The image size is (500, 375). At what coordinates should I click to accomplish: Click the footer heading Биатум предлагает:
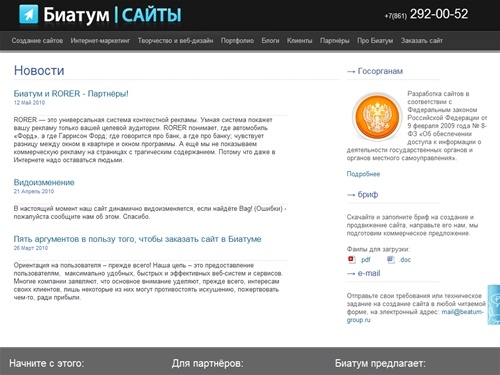click(x=380, y=363)
